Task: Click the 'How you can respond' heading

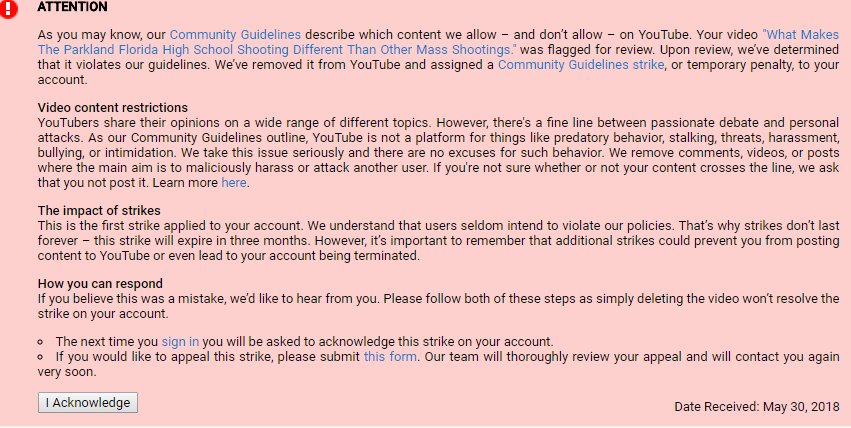Action: point(100,284)
